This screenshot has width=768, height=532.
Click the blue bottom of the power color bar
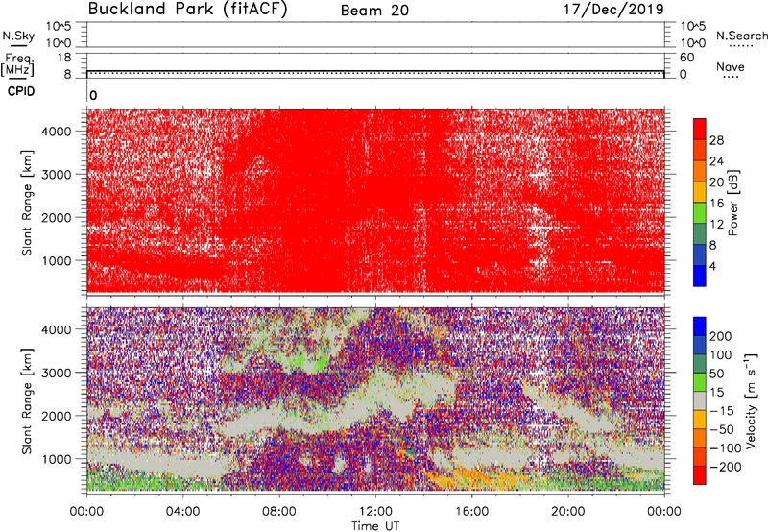click(x=700, y=275)
